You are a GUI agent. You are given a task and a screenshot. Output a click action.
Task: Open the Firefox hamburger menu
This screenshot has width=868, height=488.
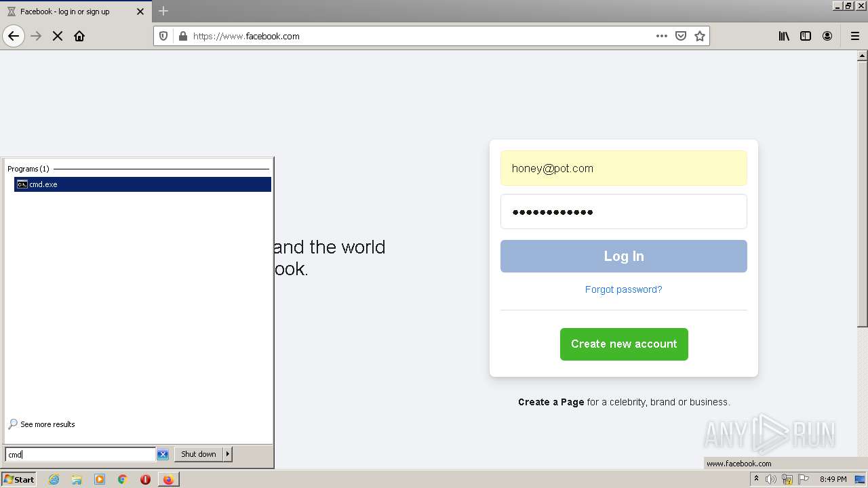pos(855,36)
